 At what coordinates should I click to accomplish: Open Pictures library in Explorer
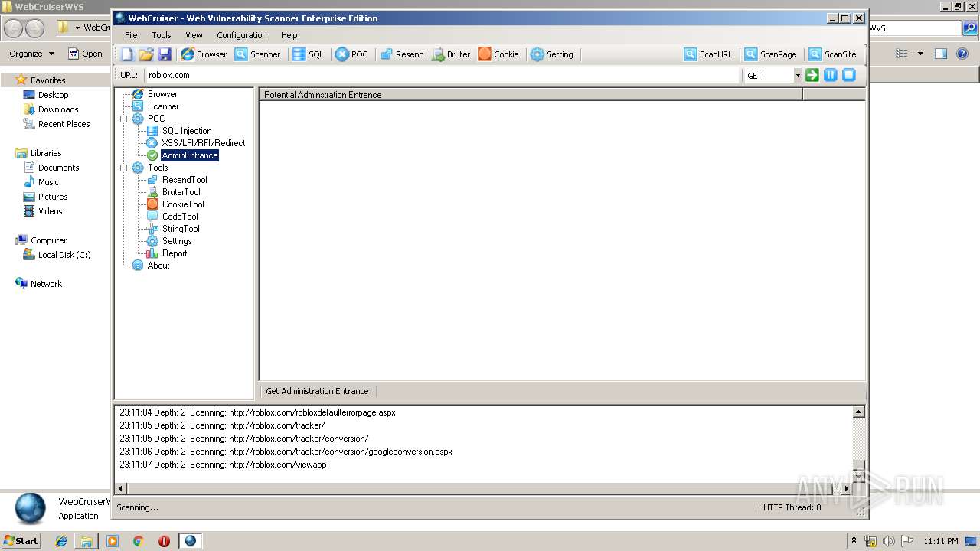53,197
